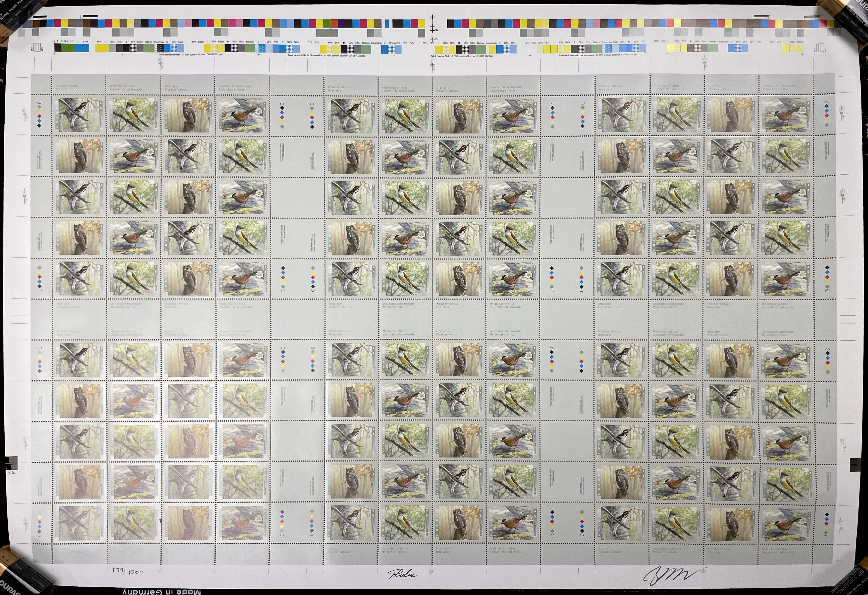Click the "Druckkontrollstreifen" caption under the control strip
Image resolution: width=868 pixels, height=595 pixels.
coord(170,54)
